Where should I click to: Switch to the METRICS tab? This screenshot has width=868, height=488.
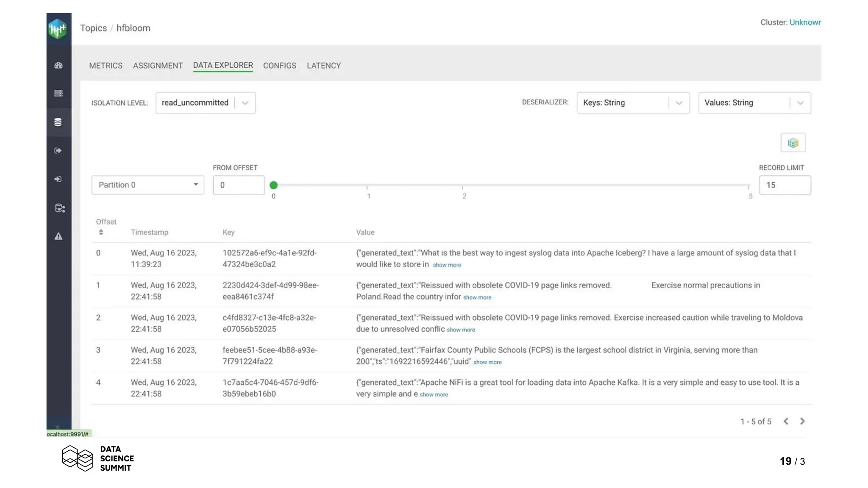(x=106, y=66)
